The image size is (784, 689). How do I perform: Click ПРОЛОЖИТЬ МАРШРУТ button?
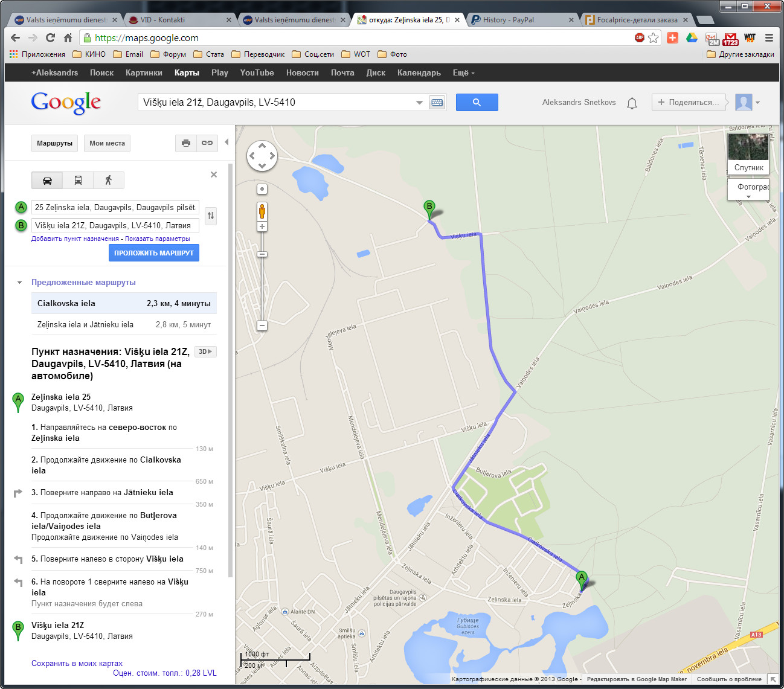click(154, 253)
